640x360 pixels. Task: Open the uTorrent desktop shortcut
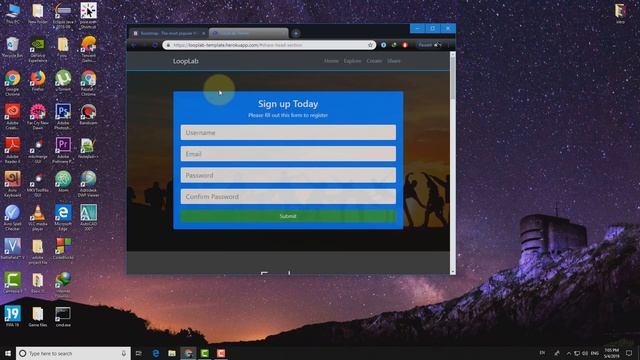63,80
